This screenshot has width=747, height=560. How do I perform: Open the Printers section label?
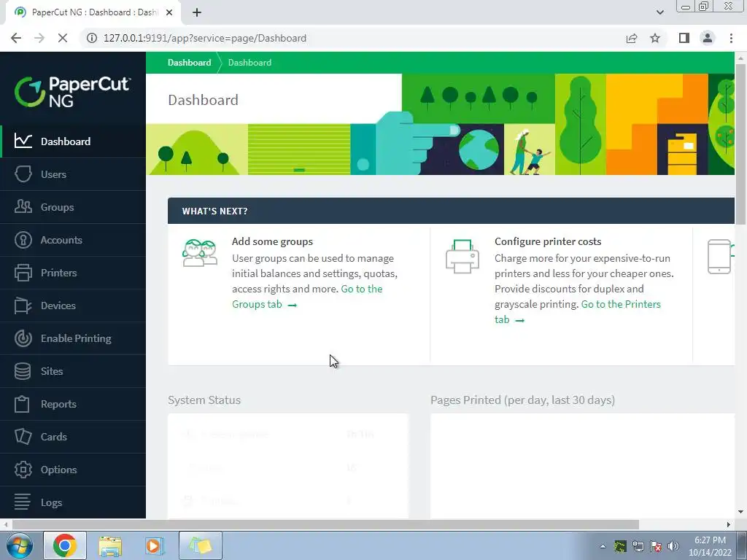click(x=58, y=273)
